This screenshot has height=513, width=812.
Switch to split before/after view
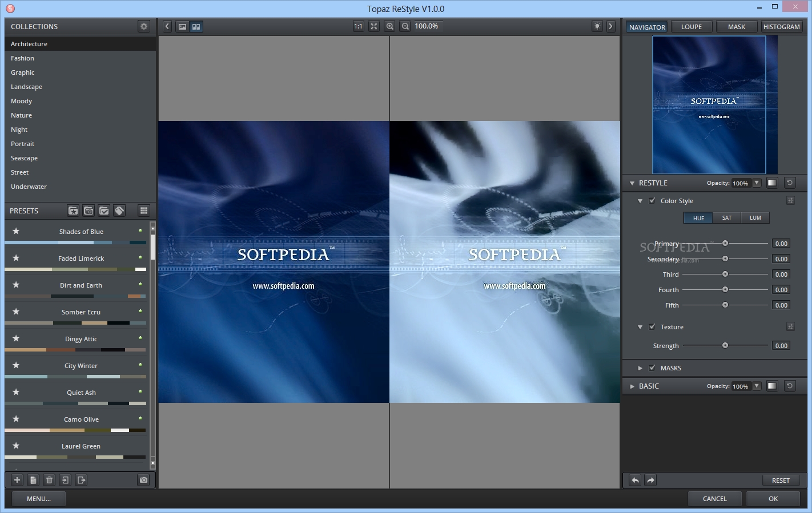pos(196,26)
